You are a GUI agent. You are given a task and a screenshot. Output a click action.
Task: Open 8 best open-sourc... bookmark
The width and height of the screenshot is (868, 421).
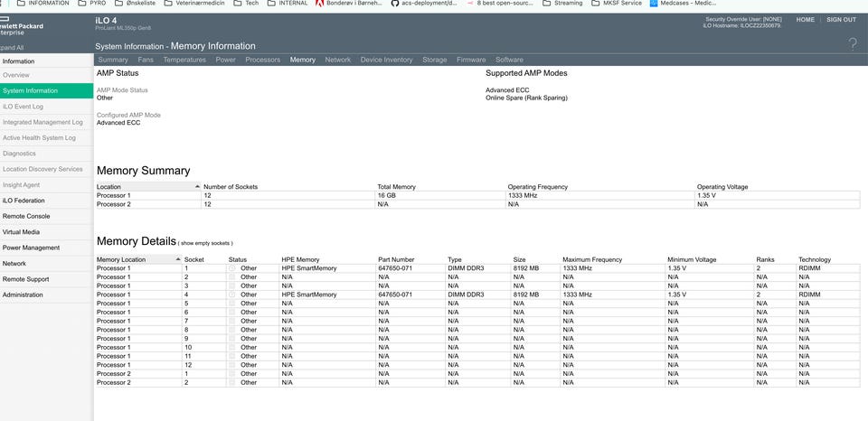(500, 4)
